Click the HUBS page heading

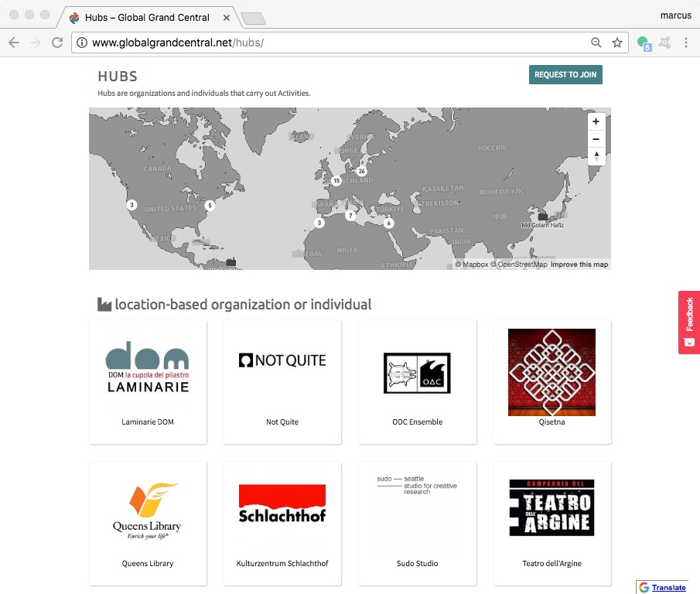[x=118, y=77]
